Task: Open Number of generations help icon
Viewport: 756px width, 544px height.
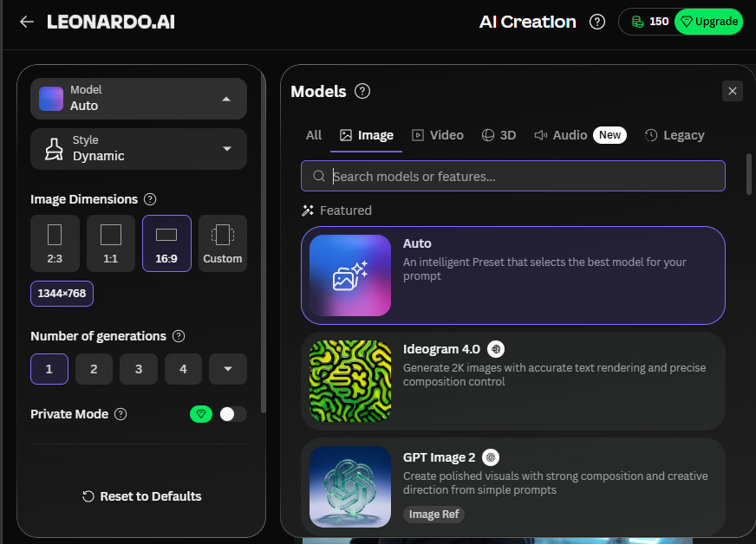Action: click(x=179, y=336)
